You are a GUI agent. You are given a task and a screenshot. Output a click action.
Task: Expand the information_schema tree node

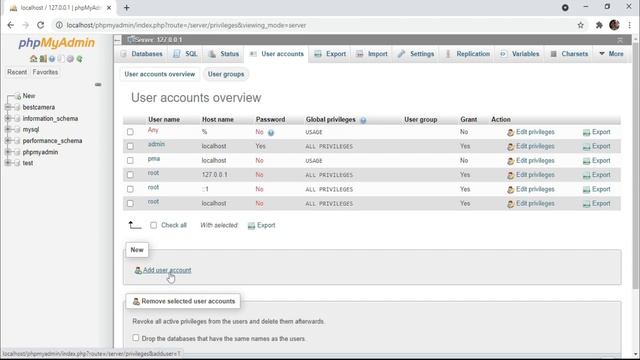click(x=7, y=118)
